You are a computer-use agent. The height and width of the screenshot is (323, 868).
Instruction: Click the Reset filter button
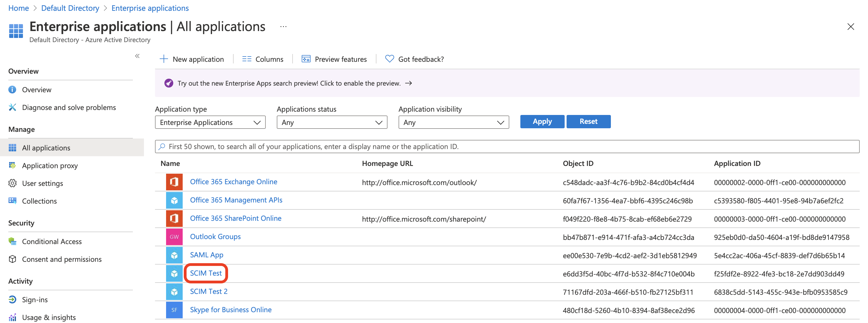pyautogui.click(x=588, y=122)
